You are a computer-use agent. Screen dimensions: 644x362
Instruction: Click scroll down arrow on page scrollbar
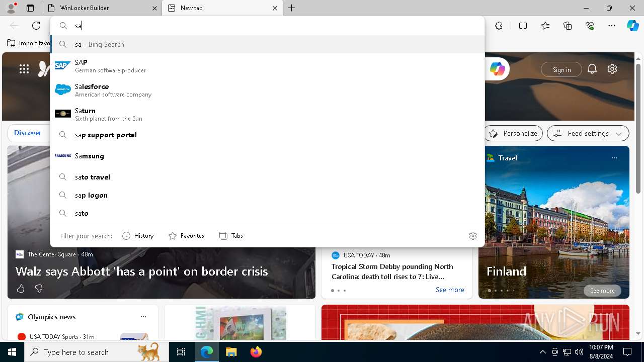(x=638, y=333)
